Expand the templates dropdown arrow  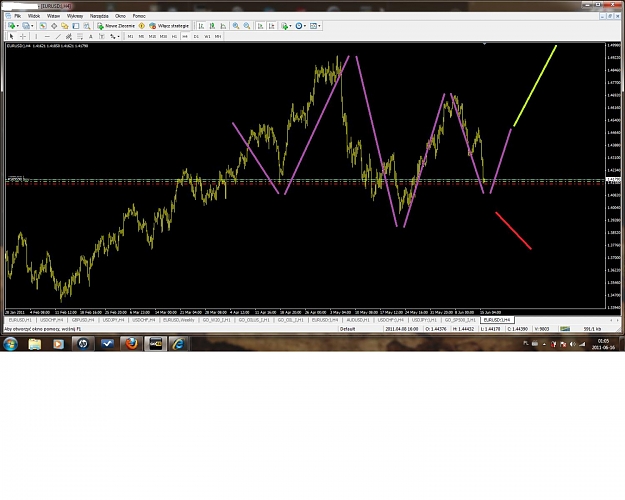(319, 26)
